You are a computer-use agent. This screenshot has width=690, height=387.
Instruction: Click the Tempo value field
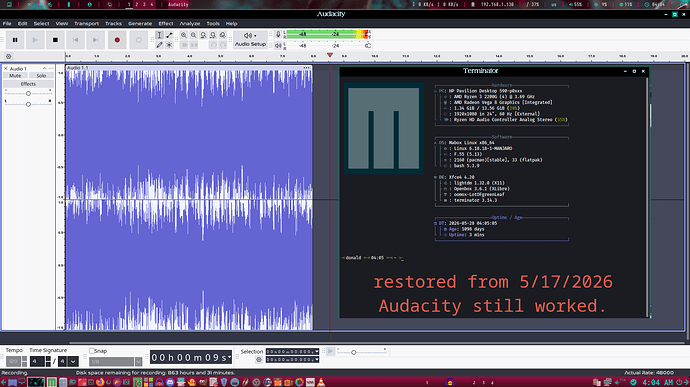tap(13, 361)
